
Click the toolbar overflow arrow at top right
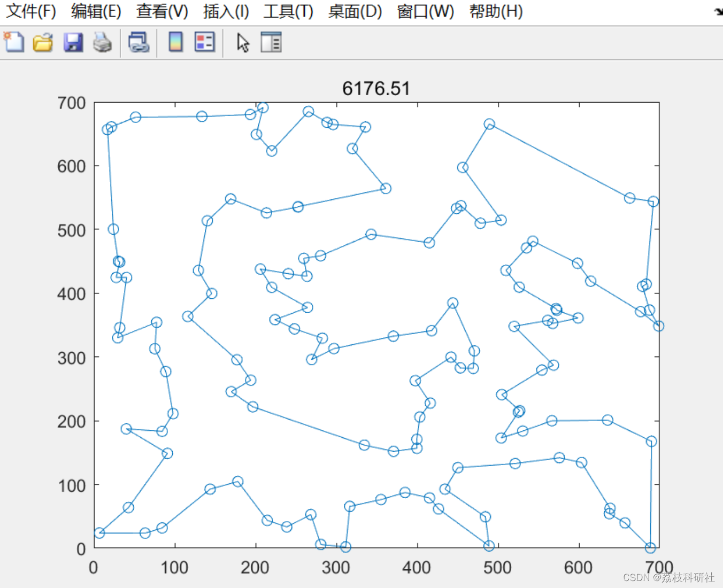pos(719,12)
